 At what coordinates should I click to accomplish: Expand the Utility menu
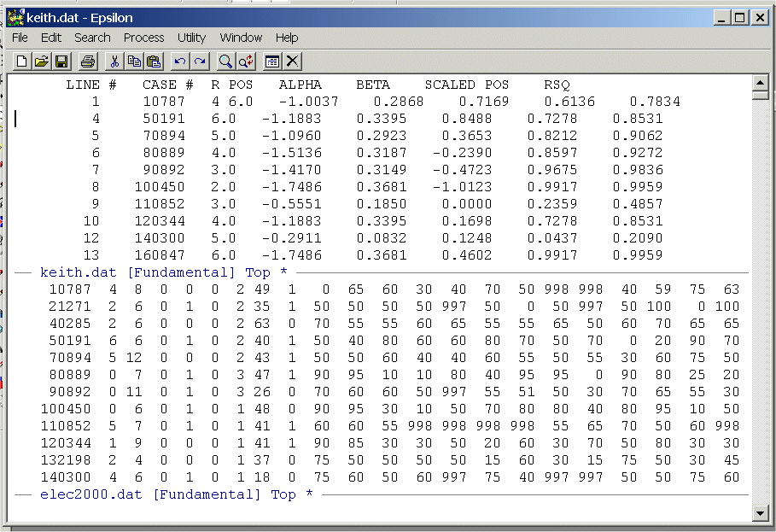191,38
